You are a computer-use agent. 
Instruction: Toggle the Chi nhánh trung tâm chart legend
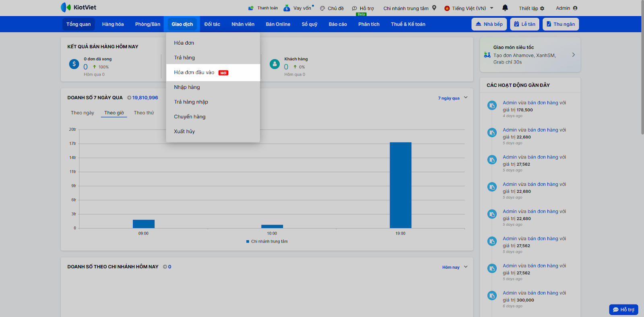267,242
